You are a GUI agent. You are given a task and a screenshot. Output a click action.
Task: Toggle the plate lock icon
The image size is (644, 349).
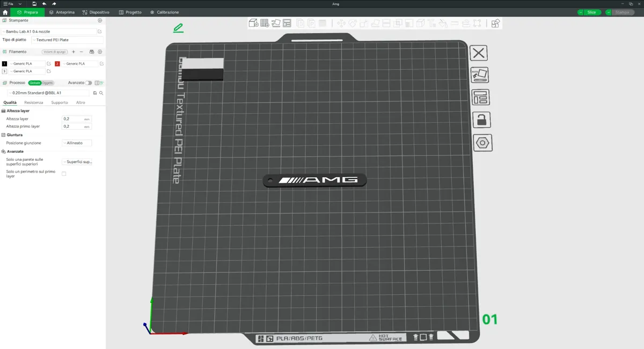[481, 120]
